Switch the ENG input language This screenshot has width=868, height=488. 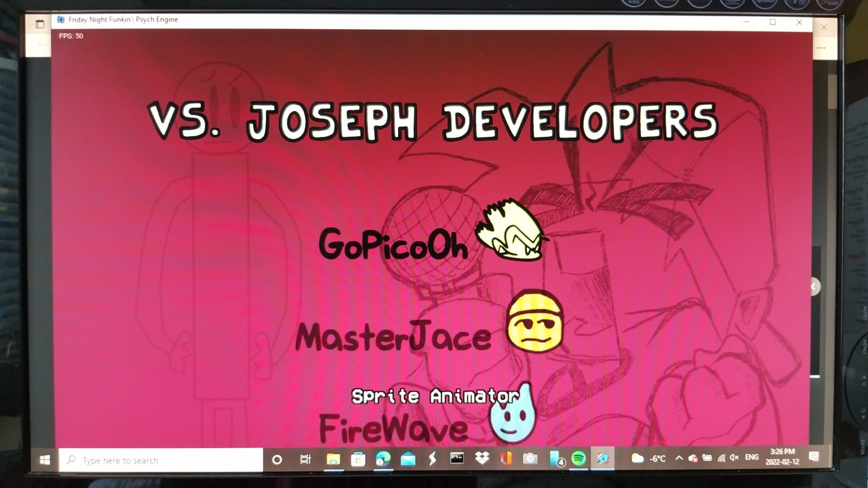(x=751, y=458)
